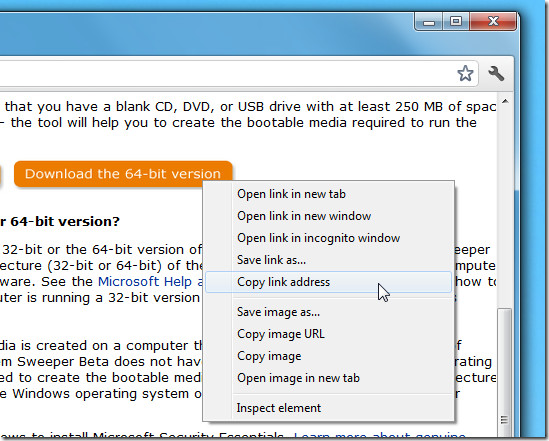Choose Save image as... option
Image resolution: width=549 pixels, height=441 pixels.
[x=328, y=312]
